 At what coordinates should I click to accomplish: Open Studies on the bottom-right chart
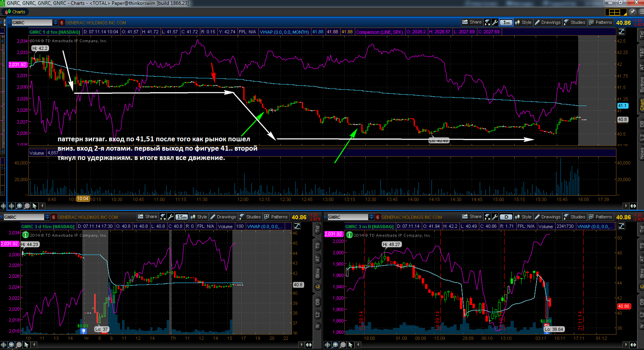[x=575, y=217]
